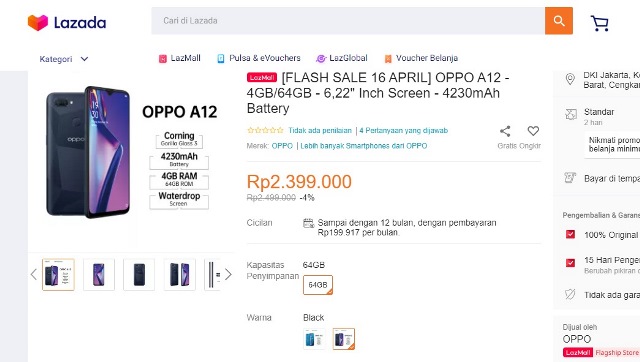Show previous thumbnails with left arrow

pos(33,275)
